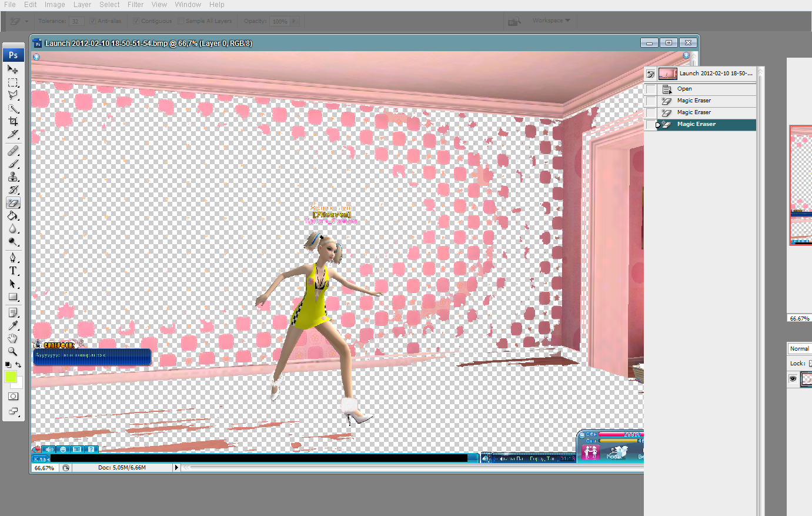Screen dimensions: 812x516
Task: Select the Clone Stamp tool
Action: pyautogui.click(x=13, y=177)
